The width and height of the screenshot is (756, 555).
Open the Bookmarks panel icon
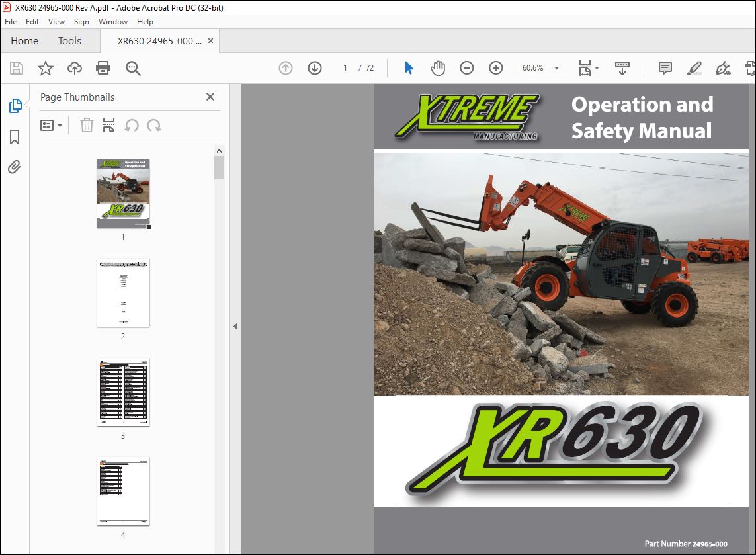coord(15,136)
